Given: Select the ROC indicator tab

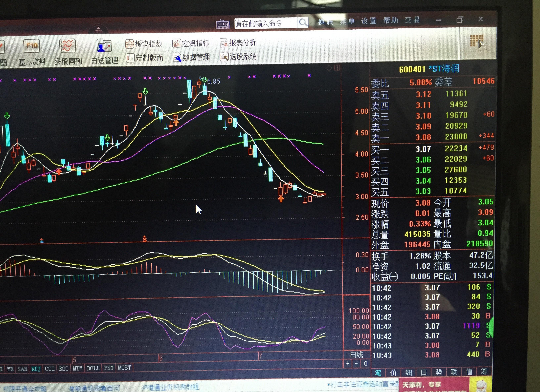Looking at the screenshot, I should pyautogui.click(x=64, y=369).
